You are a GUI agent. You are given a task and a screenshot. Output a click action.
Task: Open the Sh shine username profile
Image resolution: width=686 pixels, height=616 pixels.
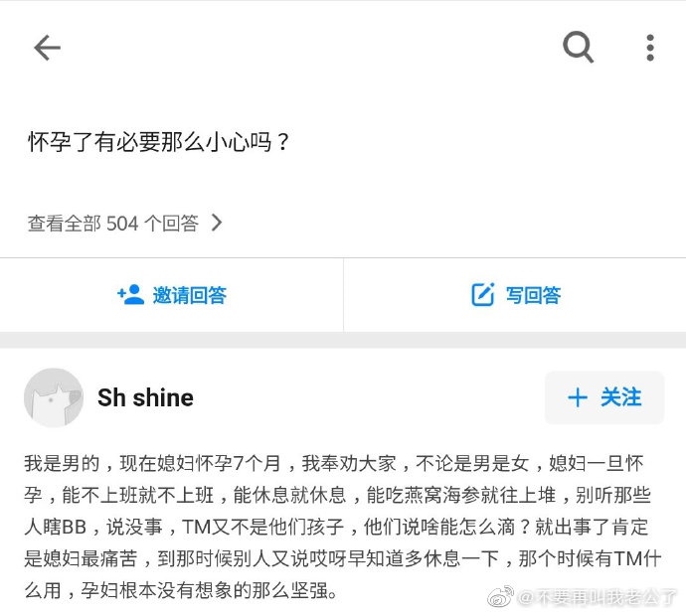coord(145,397)
